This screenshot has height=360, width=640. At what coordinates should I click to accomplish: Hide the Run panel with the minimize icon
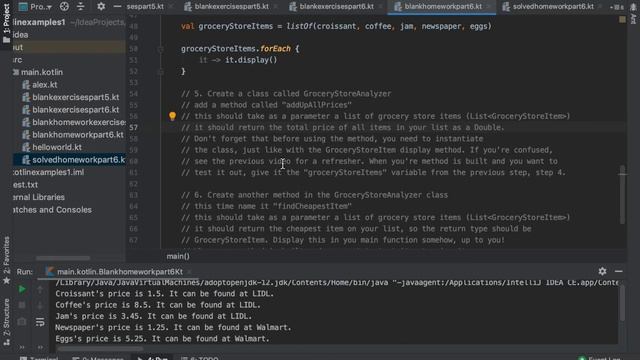click(x=619, y=271)
